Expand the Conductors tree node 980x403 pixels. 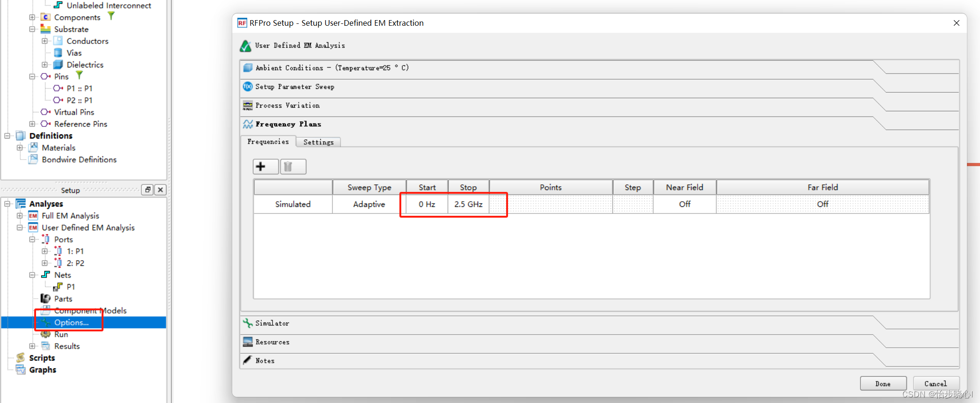45,41
